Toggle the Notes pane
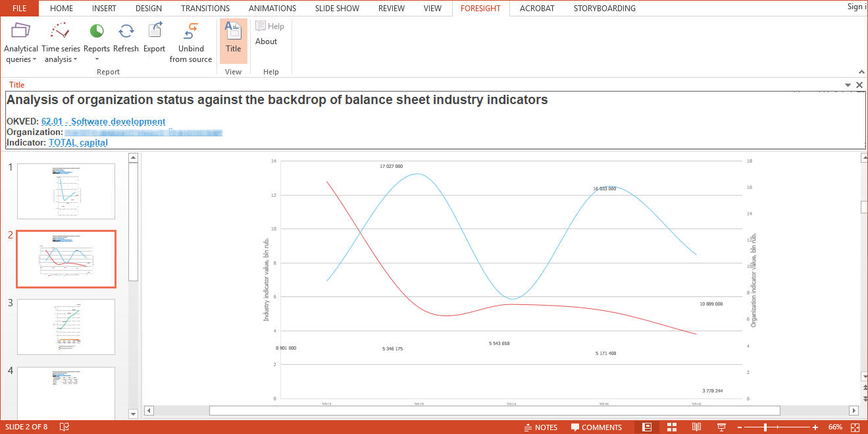Viewport: 868px width, 434px height. (540, 427)
